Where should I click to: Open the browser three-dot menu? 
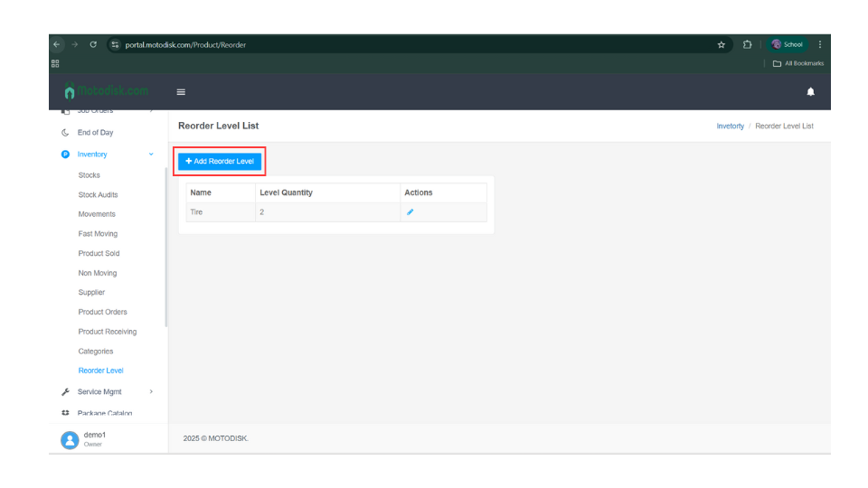819,44
